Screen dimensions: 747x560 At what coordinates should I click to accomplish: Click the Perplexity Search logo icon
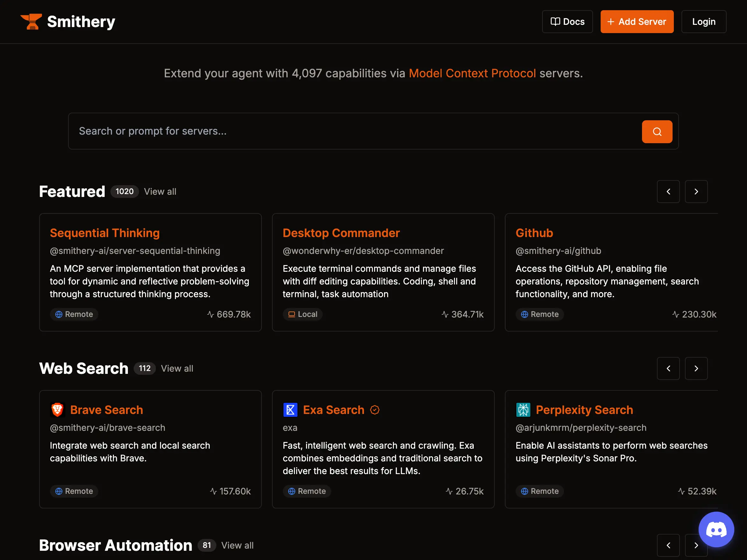coord(523,410)
